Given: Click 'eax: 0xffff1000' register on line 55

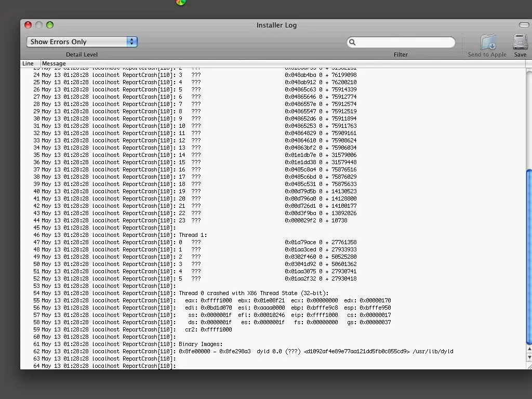Looking at the screenshot, I should pos(208,301).
